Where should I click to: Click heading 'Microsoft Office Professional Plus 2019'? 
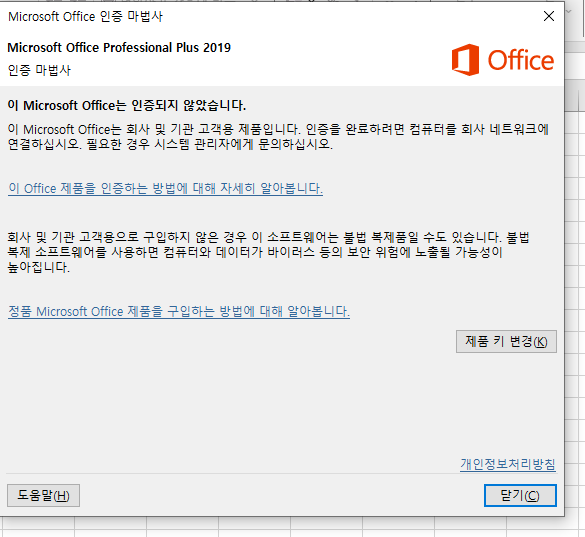119,48
